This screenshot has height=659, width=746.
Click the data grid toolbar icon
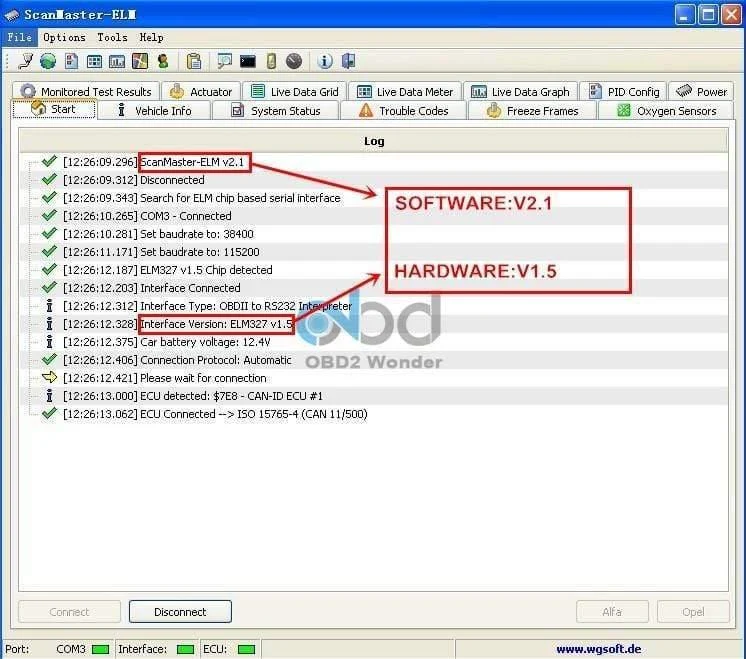pyautogui.click(x=94, y=61)
